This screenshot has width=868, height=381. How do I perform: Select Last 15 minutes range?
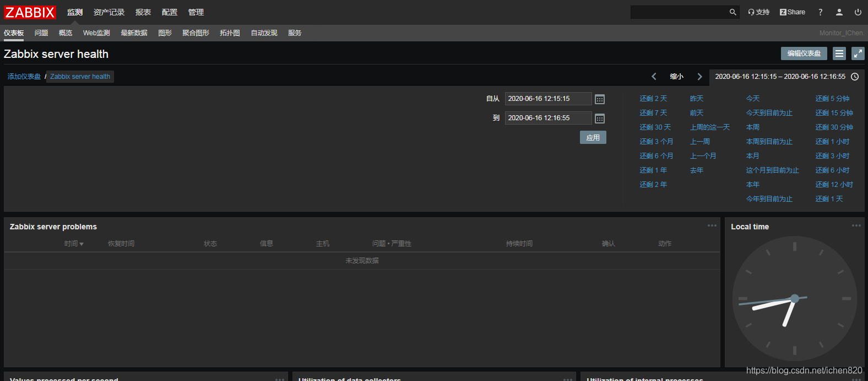(x=834, y=113)
